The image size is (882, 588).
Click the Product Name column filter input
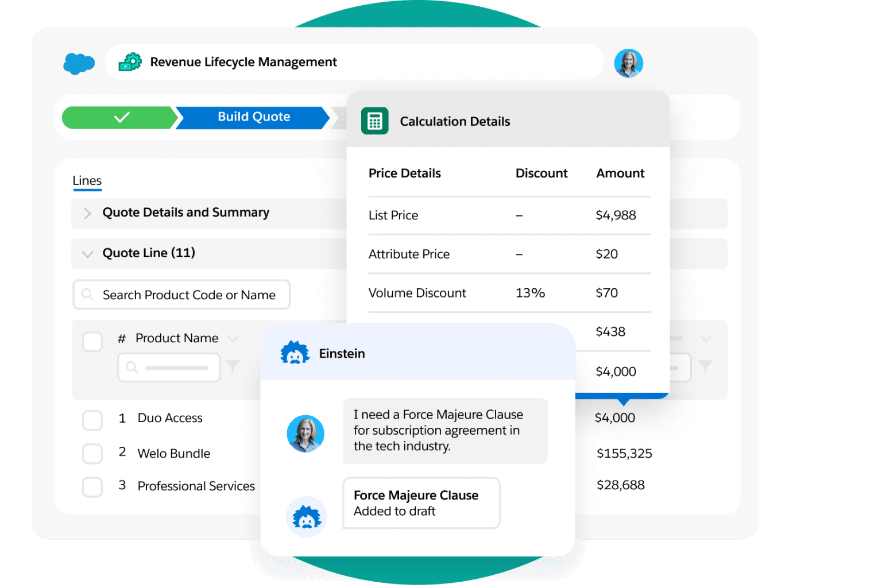coord(169,367)
